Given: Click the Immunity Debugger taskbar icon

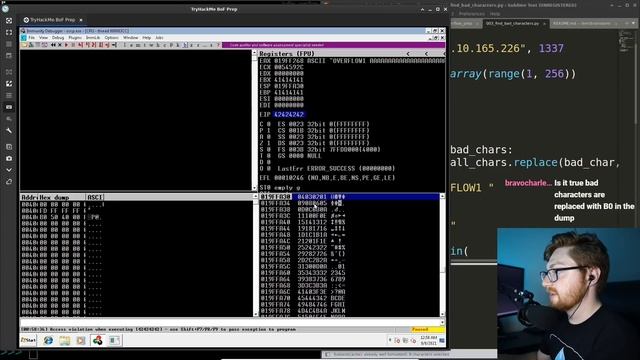Looking at the screenshot, I should click(x=97, y=340).
